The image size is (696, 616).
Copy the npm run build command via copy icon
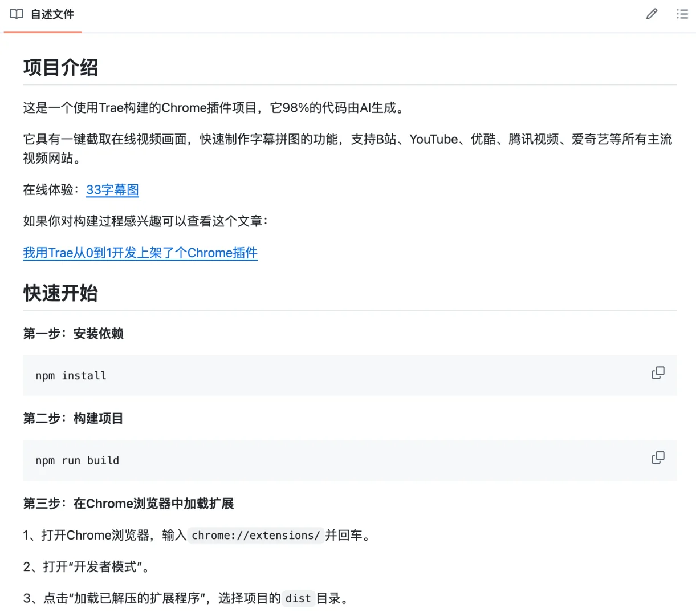click(658, 457)
